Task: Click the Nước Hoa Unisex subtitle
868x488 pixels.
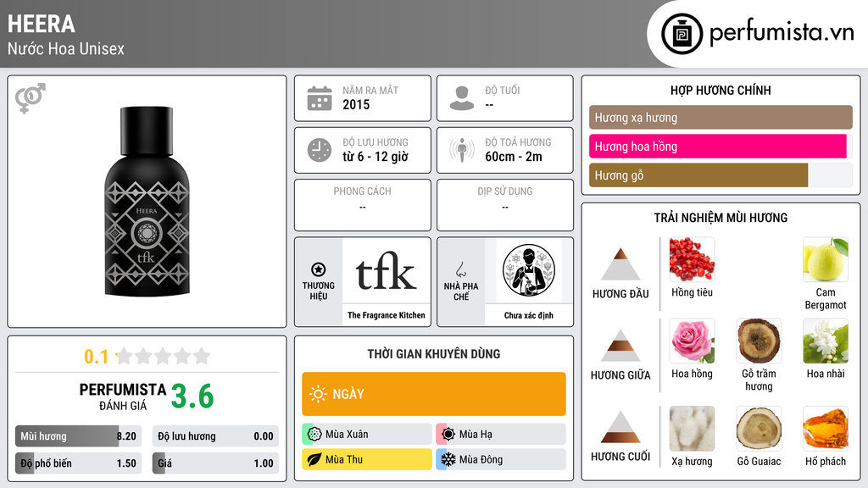Action: (66, 48)
